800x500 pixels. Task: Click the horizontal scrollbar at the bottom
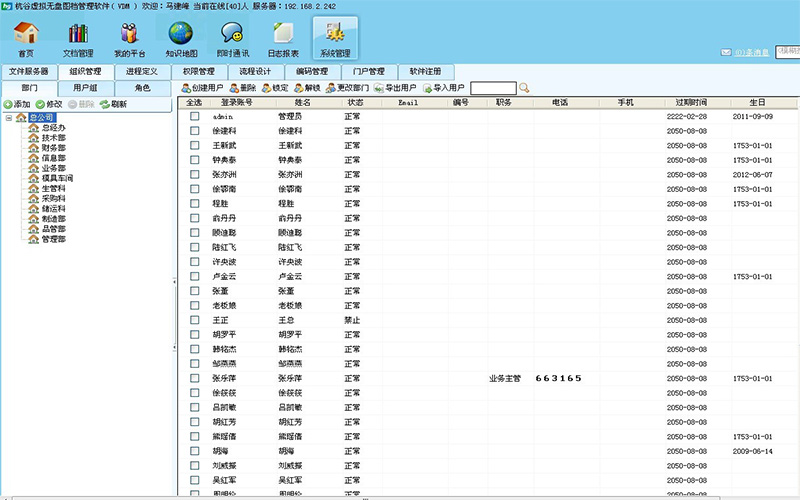pos(366,497)
